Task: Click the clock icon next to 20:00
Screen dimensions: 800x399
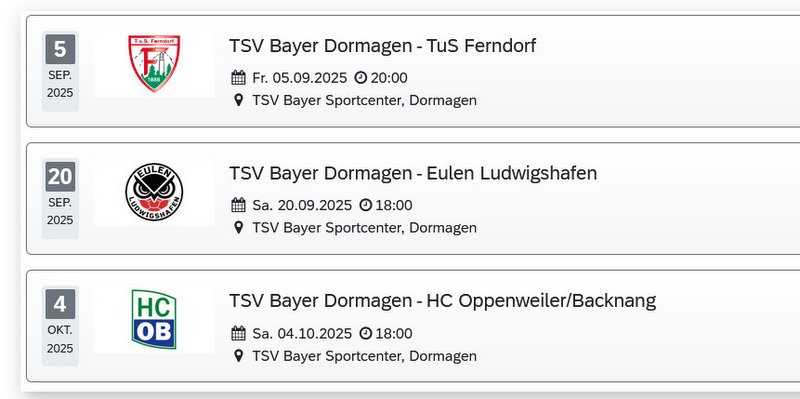Action: [x=361, y=78]
